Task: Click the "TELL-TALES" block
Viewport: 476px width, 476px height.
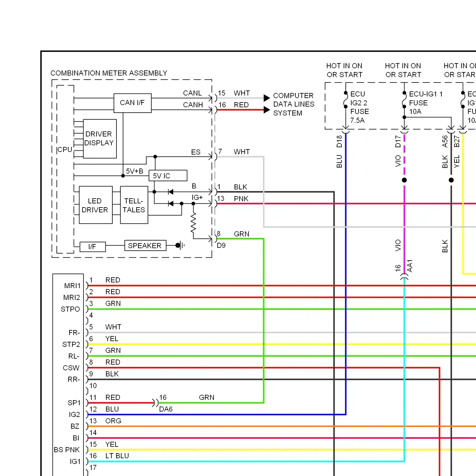Action: pyautogui.click(x=134, y=205)
